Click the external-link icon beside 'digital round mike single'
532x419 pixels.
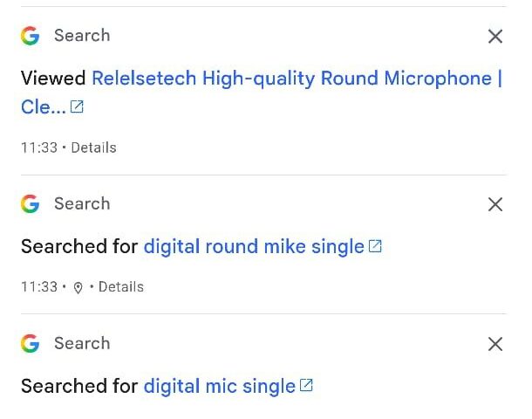click(375, 246)
